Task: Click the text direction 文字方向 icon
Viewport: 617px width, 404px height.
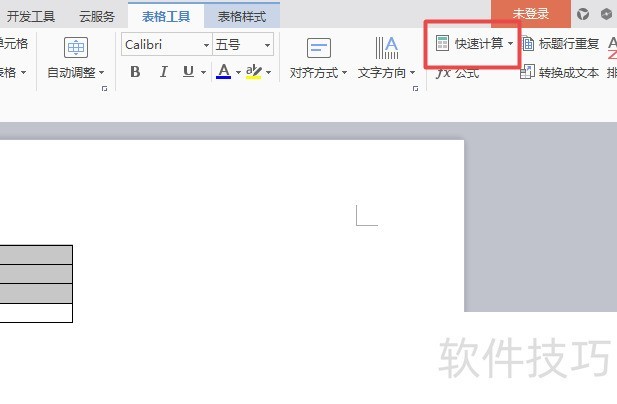Action: coord(386,48)
